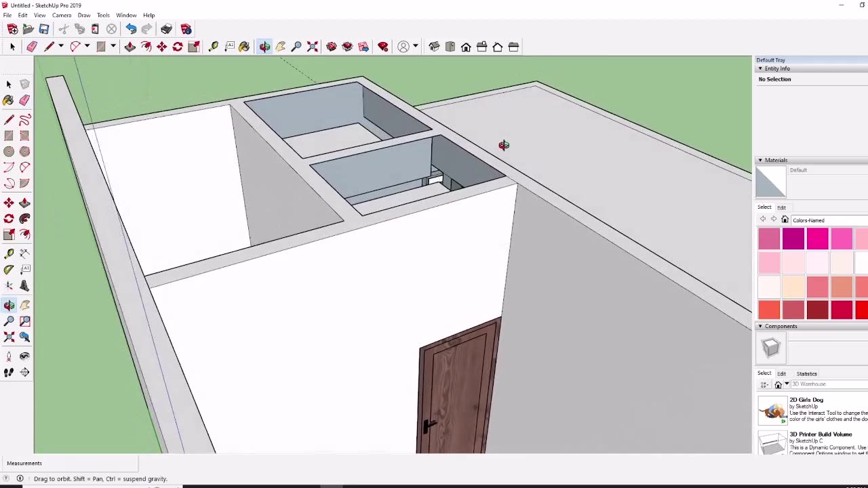Click the Redo arrow icon

[147, 29]
